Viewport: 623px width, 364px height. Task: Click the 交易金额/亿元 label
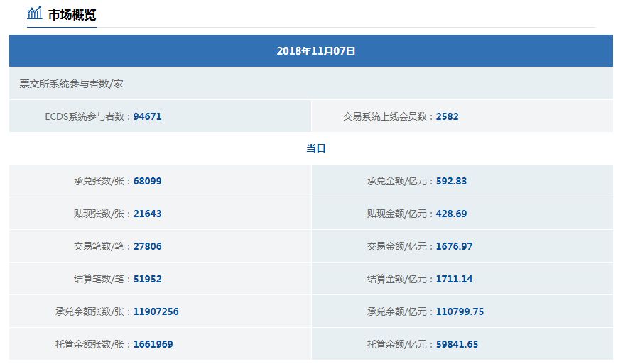tap(396, 246)
